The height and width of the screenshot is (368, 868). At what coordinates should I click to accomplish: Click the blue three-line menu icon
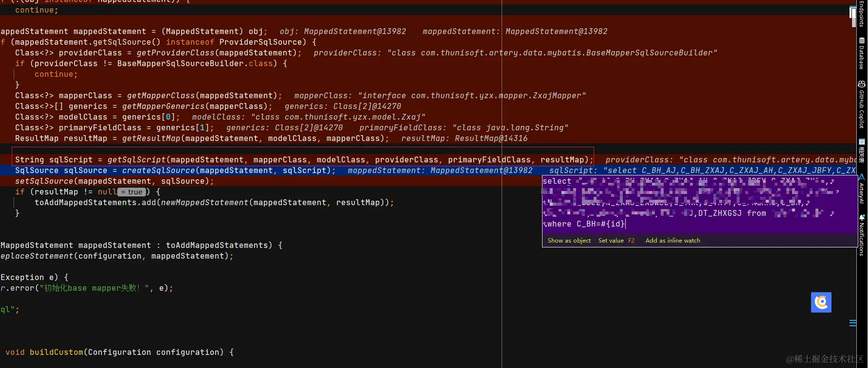853,323
